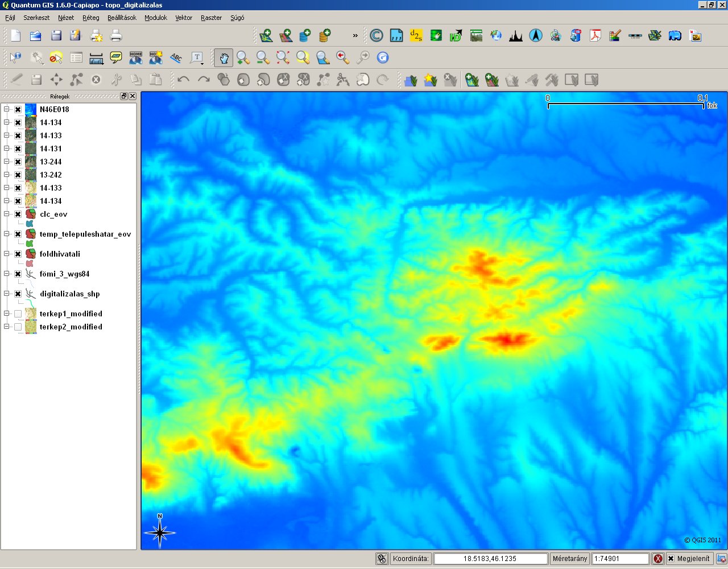Image resolution: width=728 pixels, height=569 pixels.
Task: Expand hidden toolbar items chevron
Action: (355, 36)
